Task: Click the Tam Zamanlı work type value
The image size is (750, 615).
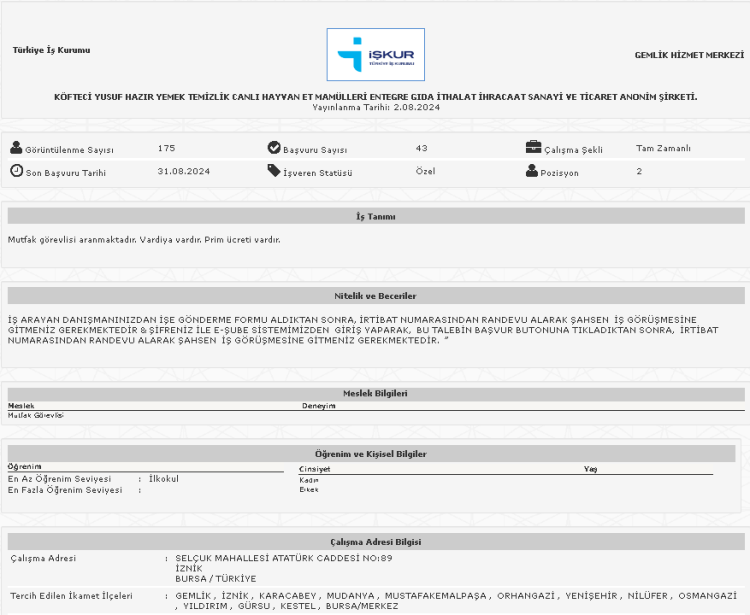Action: 663,148
